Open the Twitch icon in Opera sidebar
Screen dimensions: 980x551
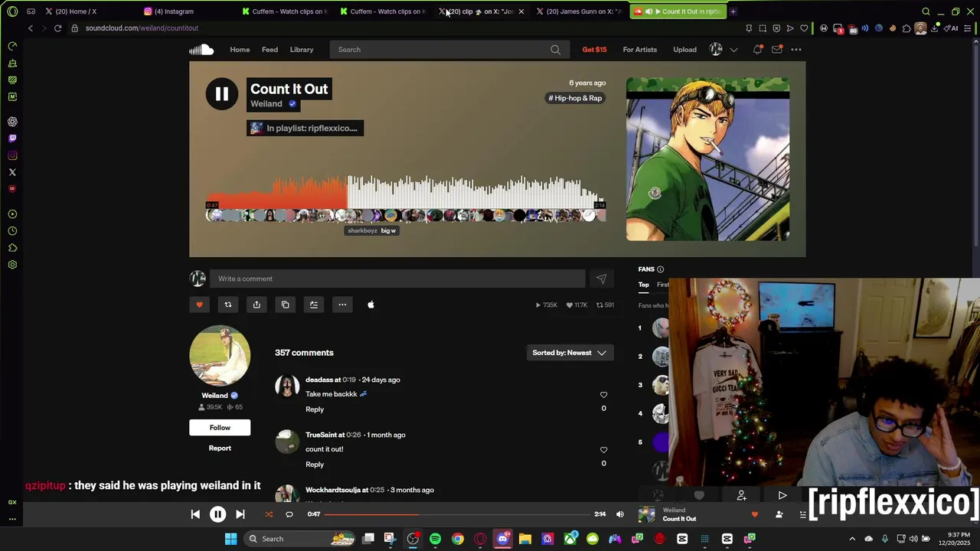click(12, 139)
